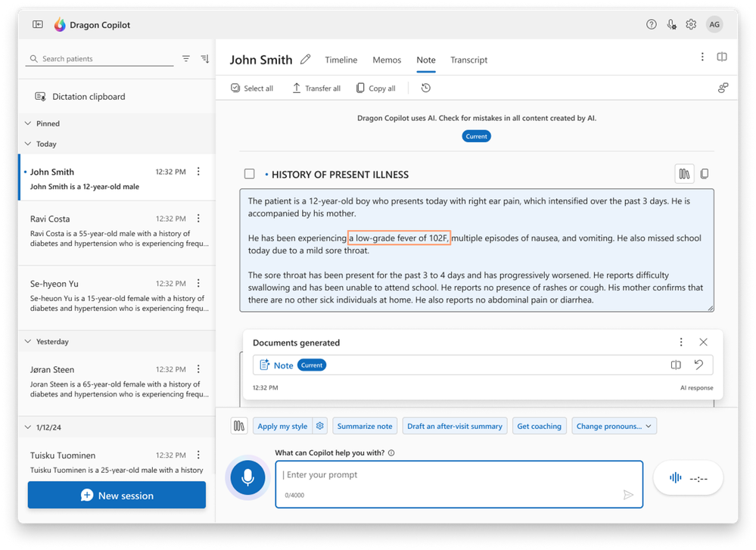
Task: Open the version history clock icon
Action: 426,88
